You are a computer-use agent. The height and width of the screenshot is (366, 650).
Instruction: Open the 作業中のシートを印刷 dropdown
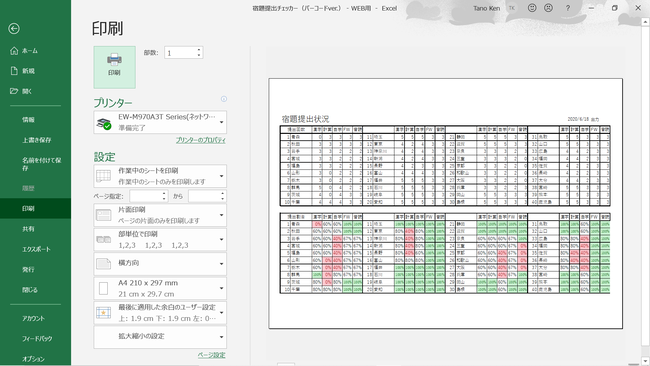point(160,176)
